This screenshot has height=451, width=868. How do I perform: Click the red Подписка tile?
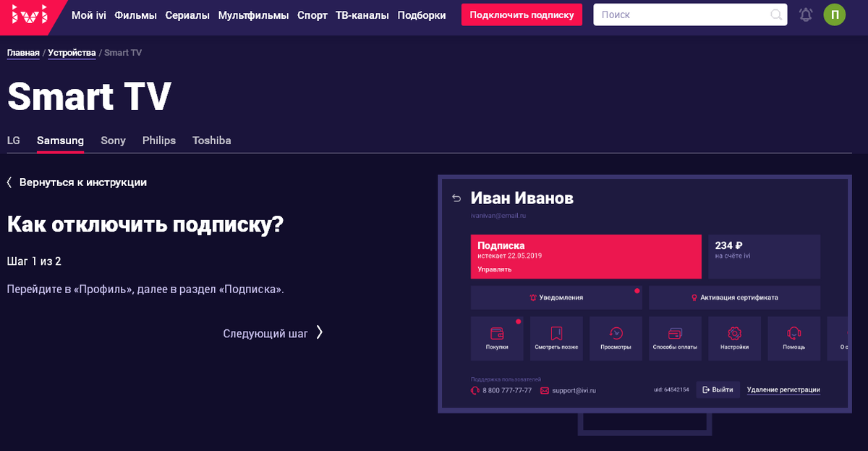pos(586,256)
